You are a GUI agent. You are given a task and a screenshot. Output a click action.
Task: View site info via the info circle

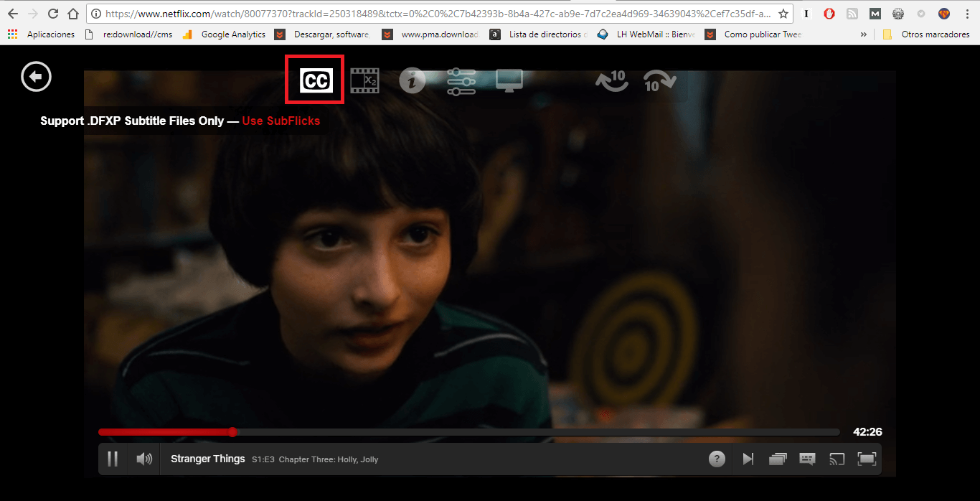pyautogui.click(x=96, y=14)
